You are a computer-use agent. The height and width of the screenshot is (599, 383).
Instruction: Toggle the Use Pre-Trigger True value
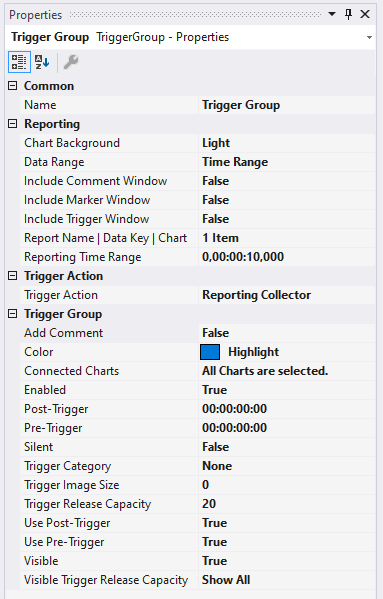(215, 542)
